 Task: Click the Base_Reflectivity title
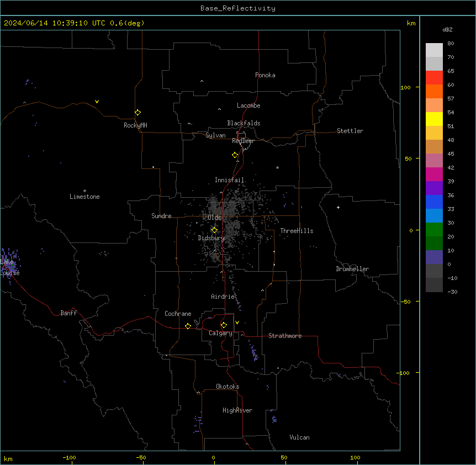tap(238, 8)
